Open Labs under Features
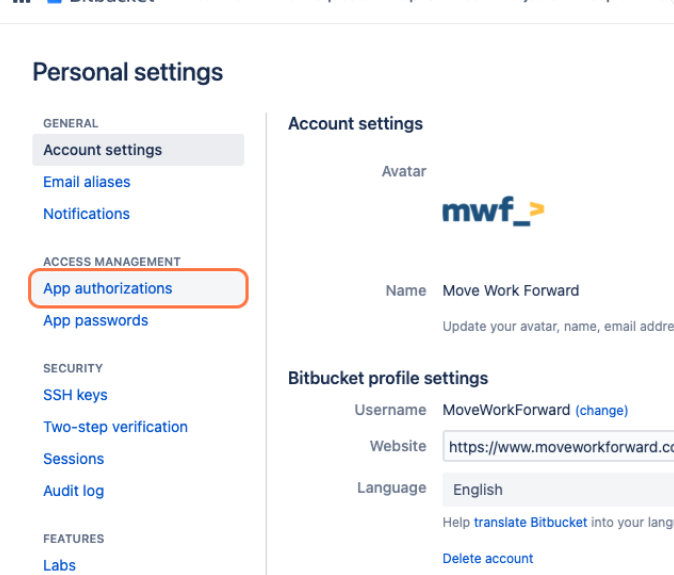 (x=59, y=565)
